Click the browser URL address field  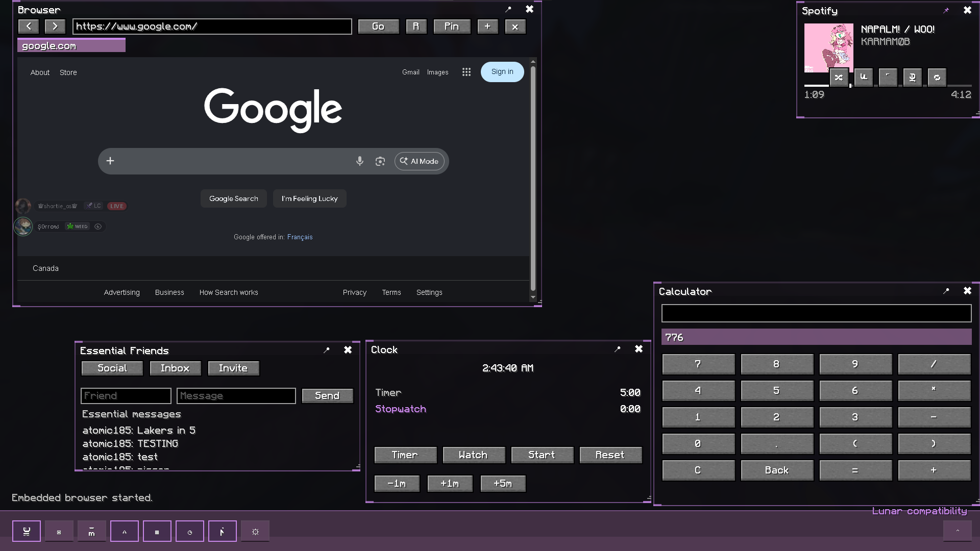pos(212,27)
